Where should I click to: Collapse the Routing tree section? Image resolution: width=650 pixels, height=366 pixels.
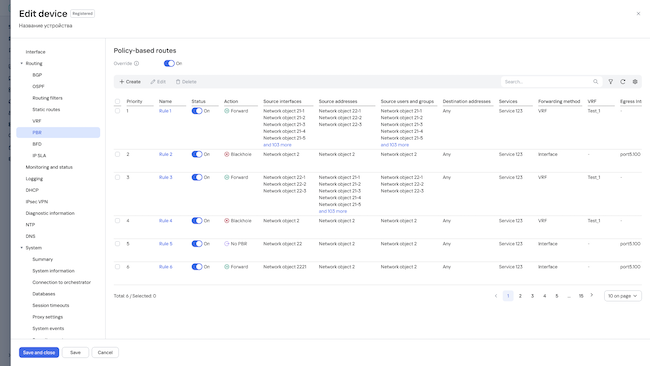22,63
